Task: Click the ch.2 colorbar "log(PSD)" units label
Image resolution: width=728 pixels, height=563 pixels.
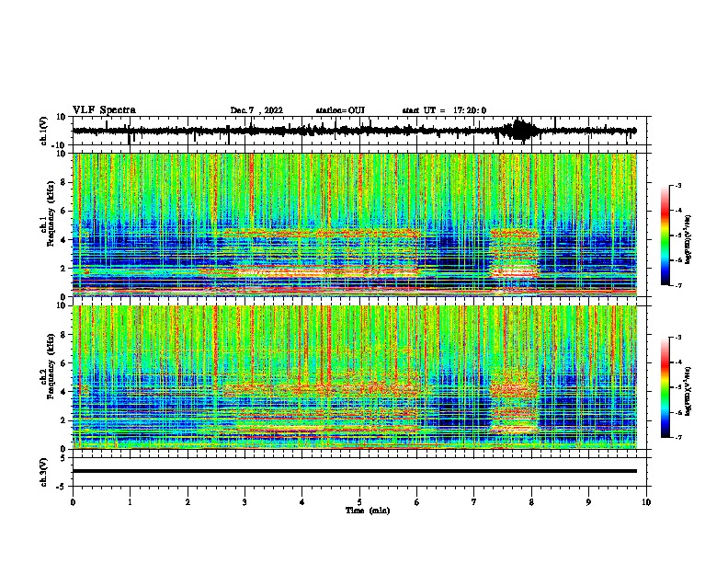Action: click(x=688, y=391)
